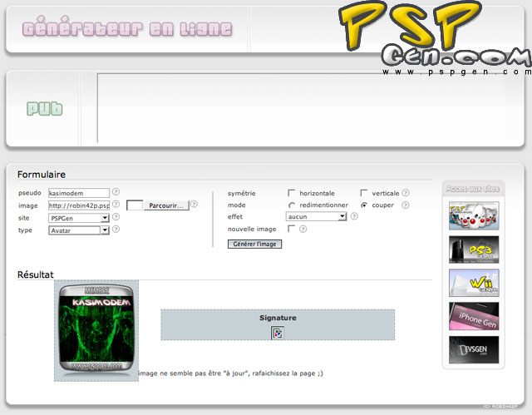Click the help icon next to image URL field
This screenshot has width=532, height=415.
(116, 204)
